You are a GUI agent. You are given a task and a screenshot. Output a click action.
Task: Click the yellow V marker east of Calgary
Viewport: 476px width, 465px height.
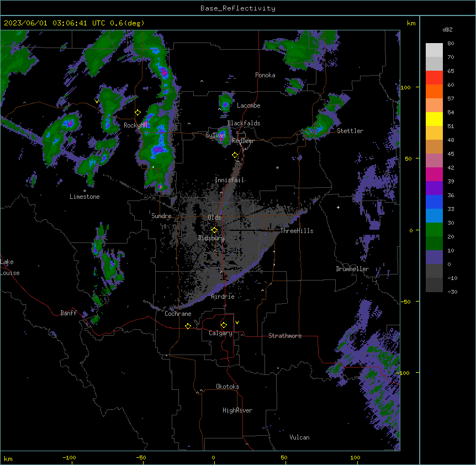point(237,323)
